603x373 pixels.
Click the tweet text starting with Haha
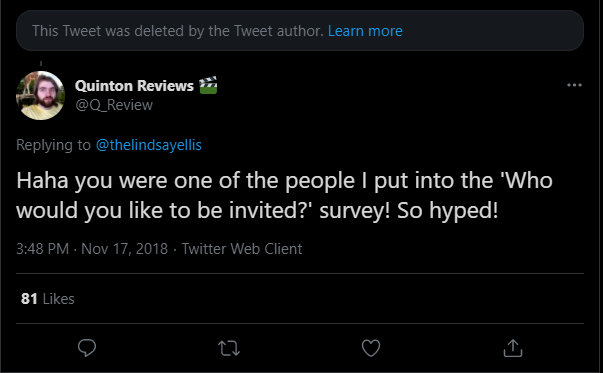click(x=285, y=195)
